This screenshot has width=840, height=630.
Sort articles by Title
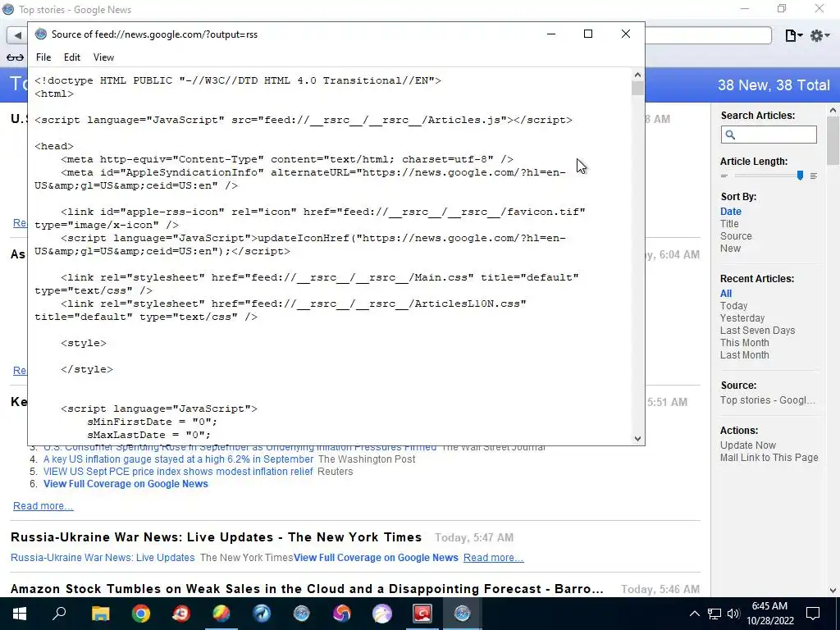(x=729, y=224)
